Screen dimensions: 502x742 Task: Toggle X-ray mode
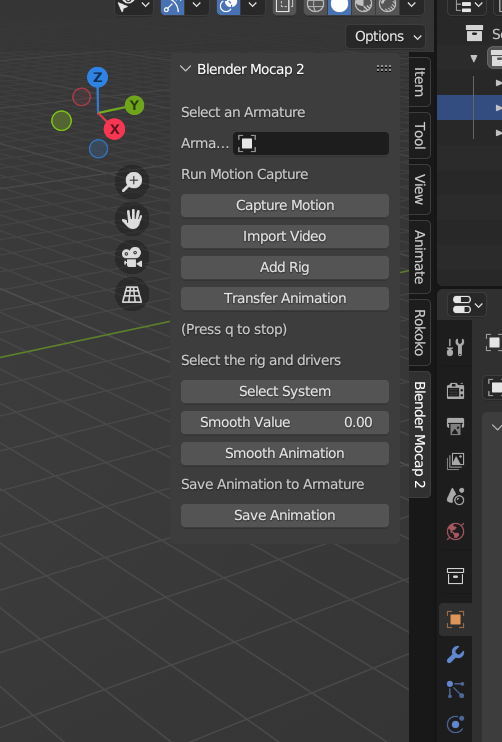[x=284, y=6]
